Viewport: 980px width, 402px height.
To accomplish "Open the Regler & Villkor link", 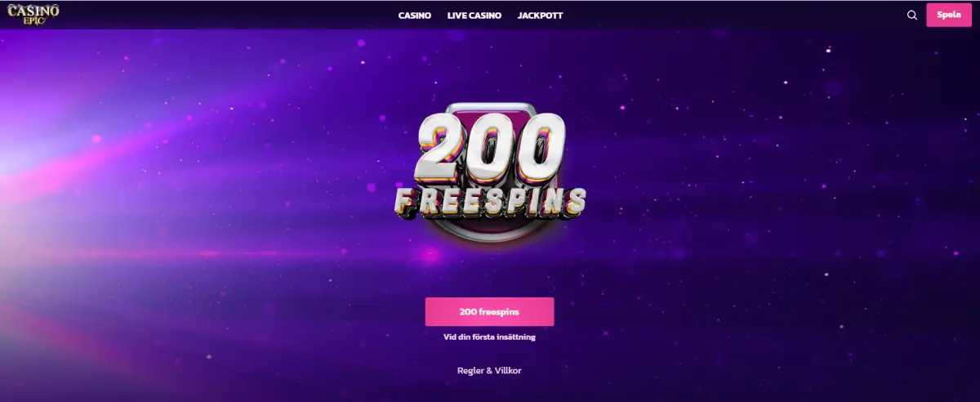I will pos(489,370).
